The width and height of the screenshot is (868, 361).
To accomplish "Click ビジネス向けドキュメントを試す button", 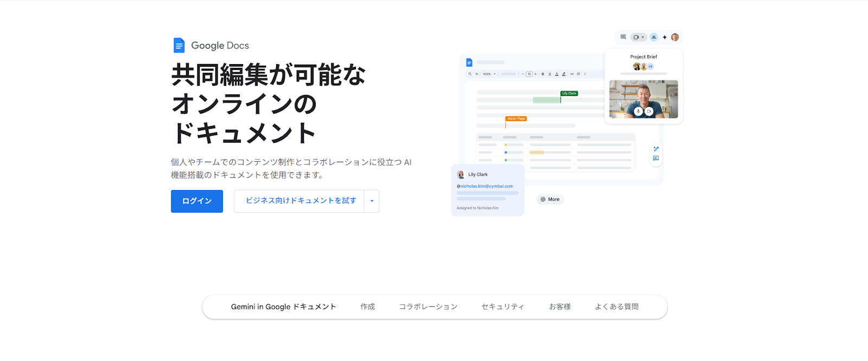I will [301, 201].
